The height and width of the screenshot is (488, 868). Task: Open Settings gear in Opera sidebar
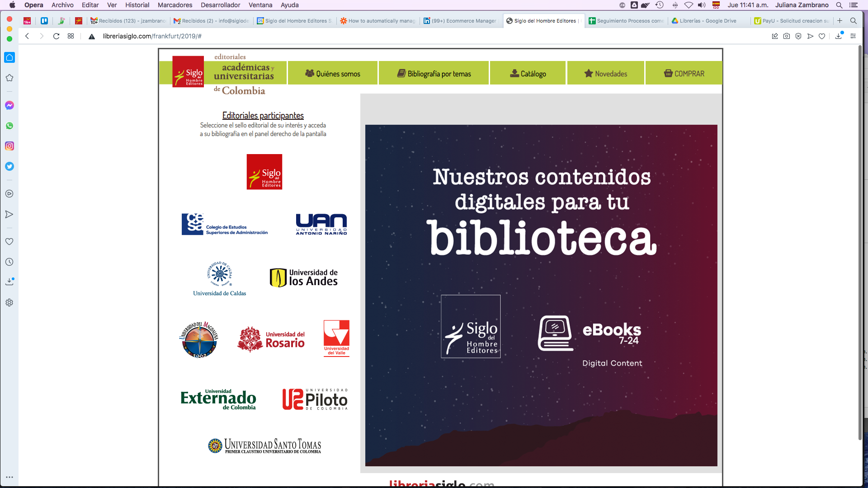(9, 303)
